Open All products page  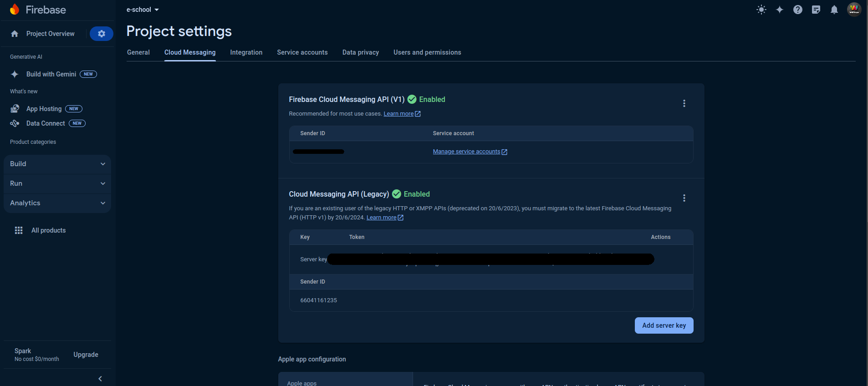pyautogui.click(x=49, y=230)
